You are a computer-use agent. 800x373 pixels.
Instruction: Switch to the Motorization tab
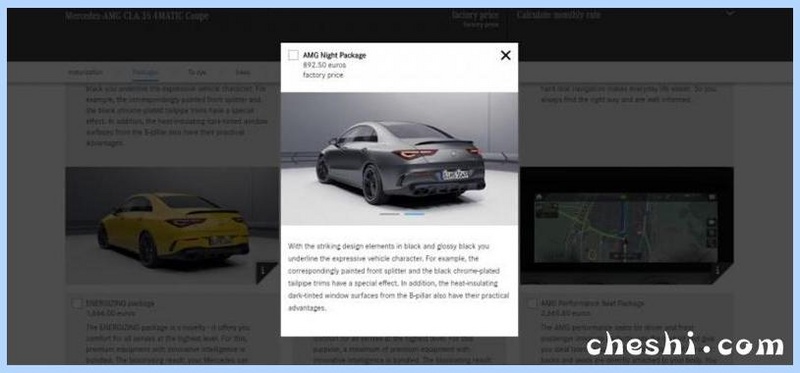pos(85,73)
